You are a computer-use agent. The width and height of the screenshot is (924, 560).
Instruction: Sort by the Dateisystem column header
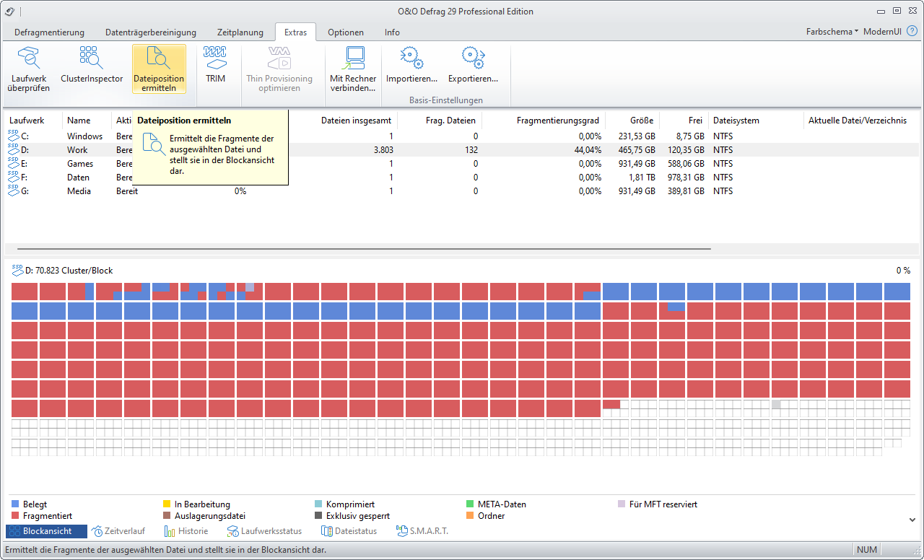point(756,121)
